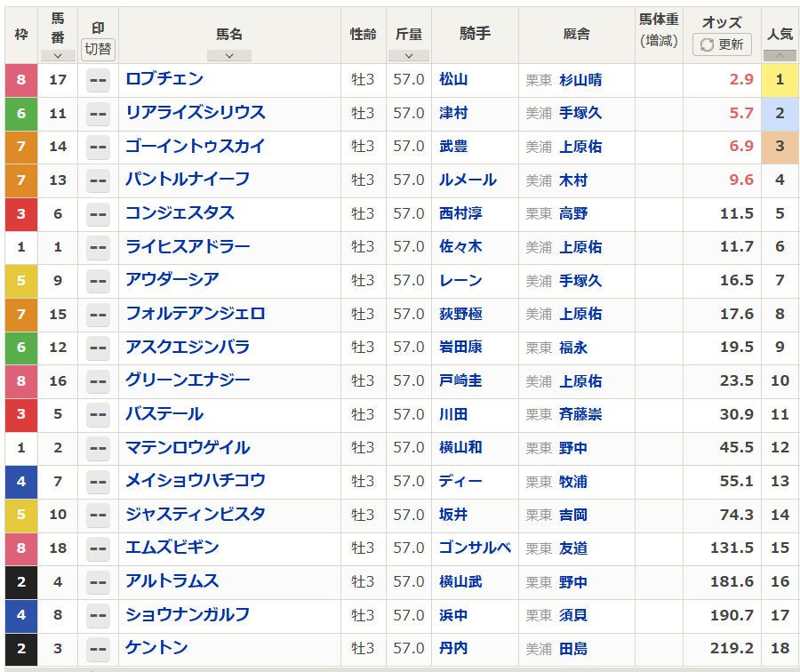Image resolution: width=800 pixels, height=672 pixels.
Task: Open jockey page for 武豊
Action: [453, 147]
